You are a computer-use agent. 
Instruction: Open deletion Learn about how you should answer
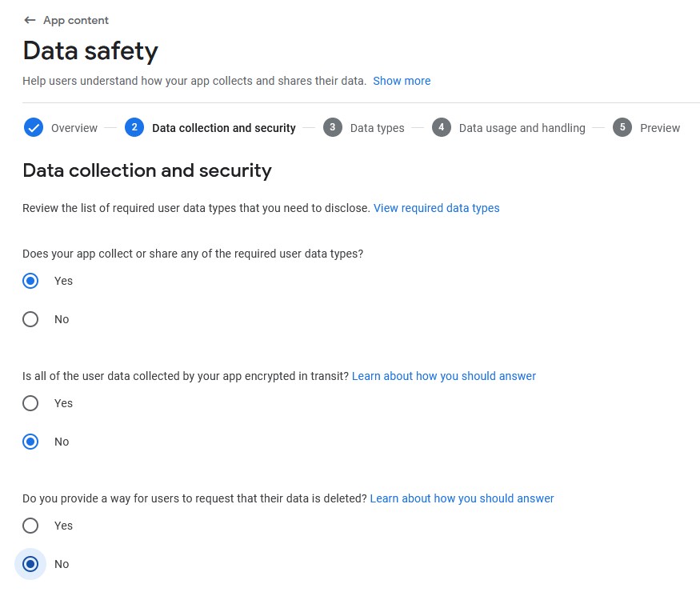coord(462,498)
